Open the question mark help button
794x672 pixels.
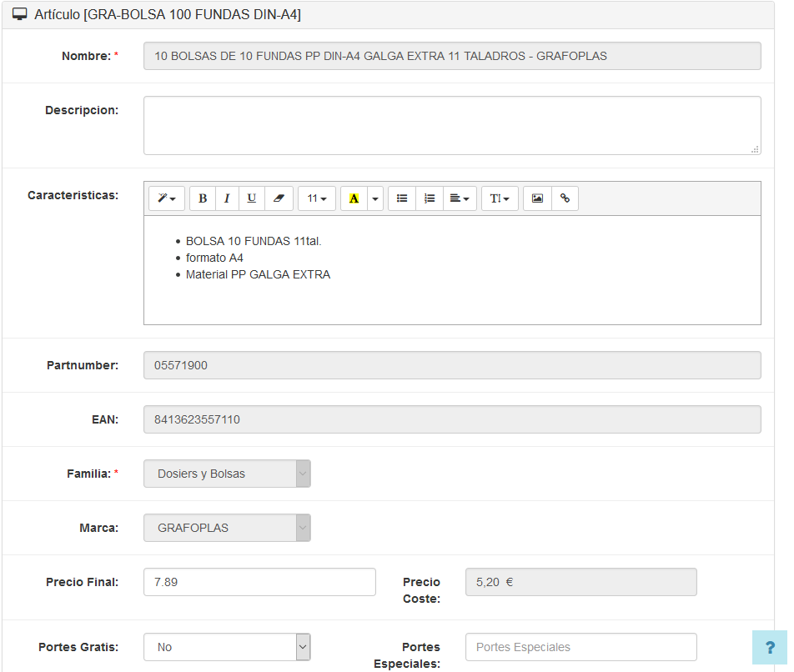click(x=770, y=647)
